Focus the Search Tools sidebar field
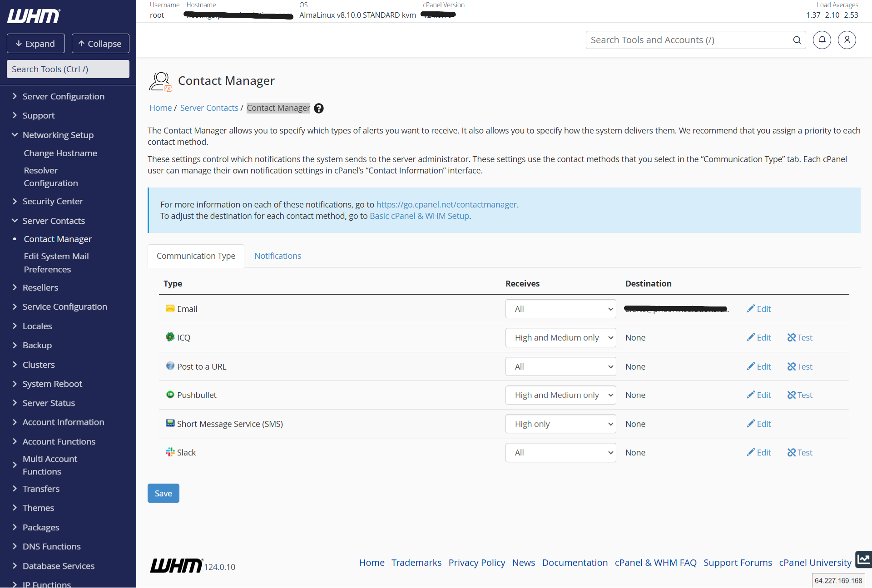Viewport: 872px width, 588px height. (x=68, y=69)
